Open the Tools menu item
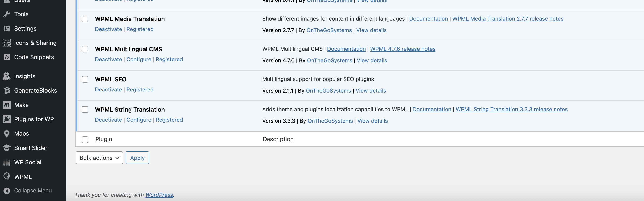644x201 pixels. [21, 14]
